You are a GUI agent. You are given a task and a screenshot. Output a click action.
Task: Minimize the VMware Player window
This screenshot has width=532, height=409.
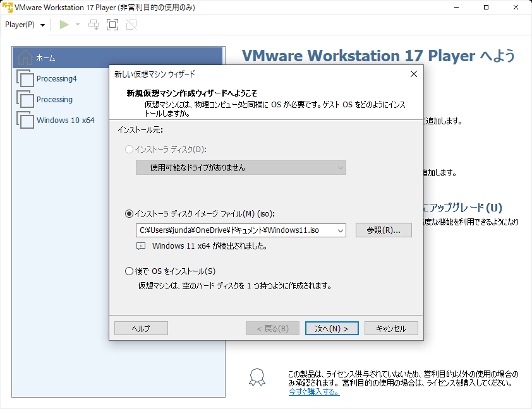click(x=456, y=7)
